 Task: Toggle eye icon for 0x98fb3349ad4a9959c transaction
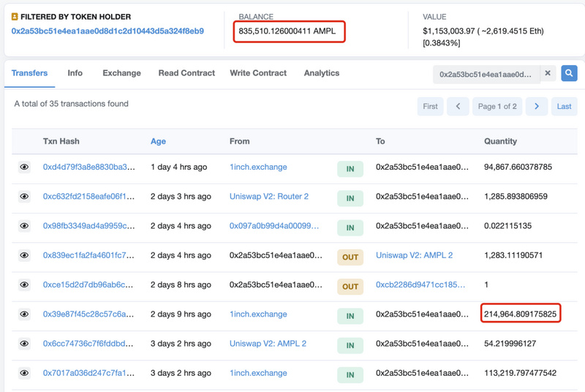pyautogui.click(x=24, y=226)
